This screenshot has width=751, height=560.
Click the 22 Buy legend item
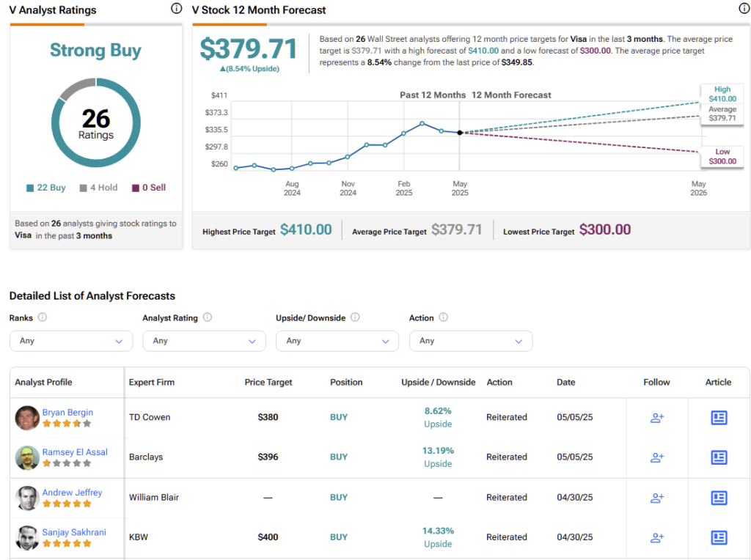(x=46, y=188)
